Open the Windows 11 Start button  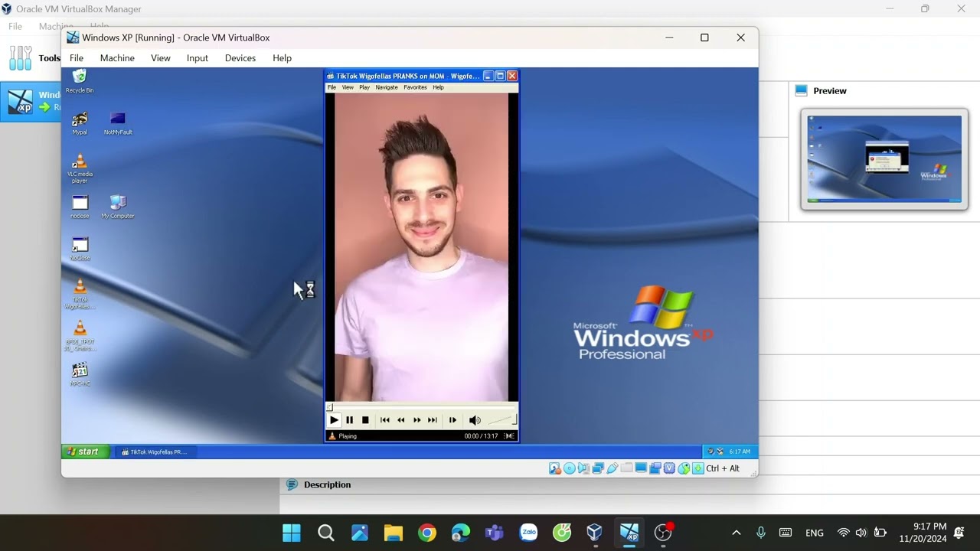point(292,533)
